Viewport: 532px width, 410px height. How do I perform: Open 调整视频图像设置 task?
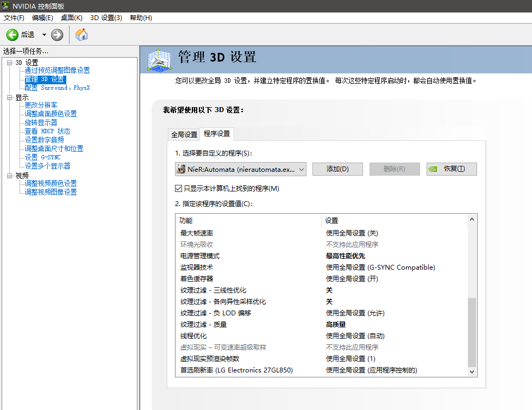click(x=51, y=192)
